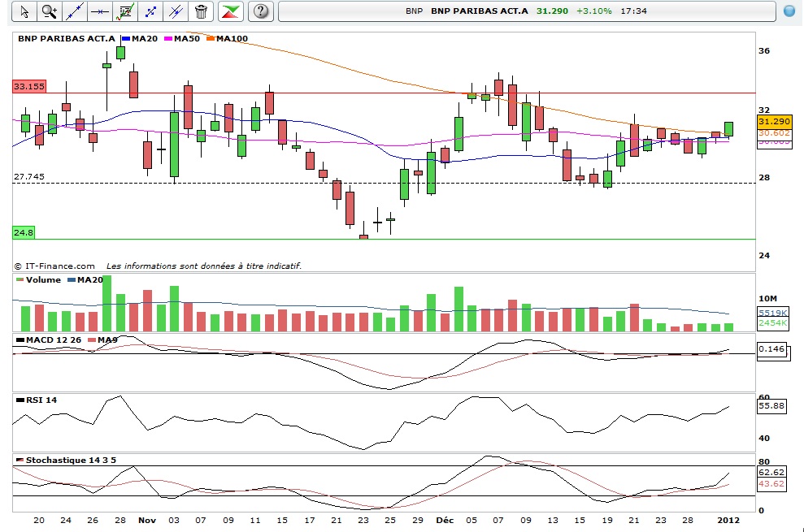Viewport: 804px width, 532px height.
Task: Click the 31.290 current price tag
Action: (774, 122)
